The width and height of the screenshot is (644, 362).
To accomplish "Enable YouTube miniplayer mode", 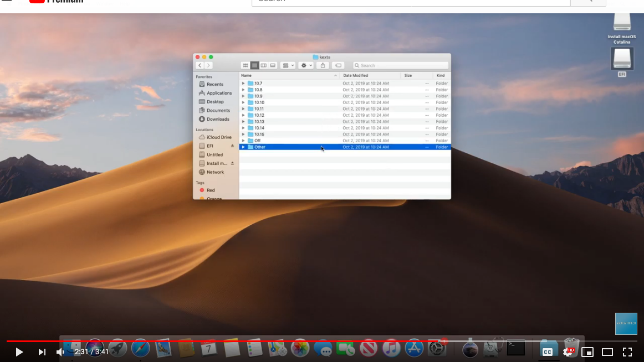I will click(x=587, y=351).
